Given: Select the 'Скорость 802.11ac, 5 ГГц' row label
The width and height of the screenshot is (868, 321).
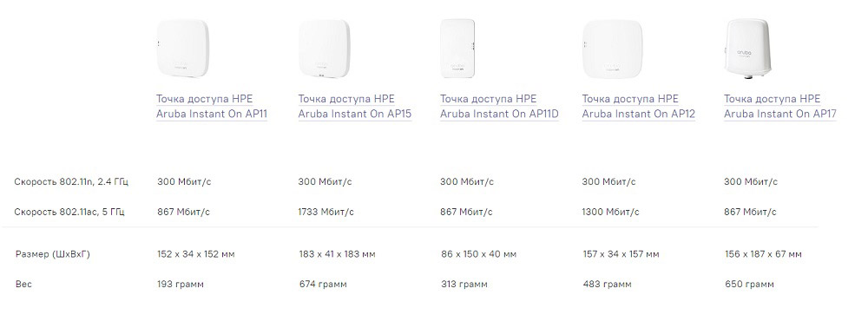Looking at the screenshot, I should click(69, 212).
